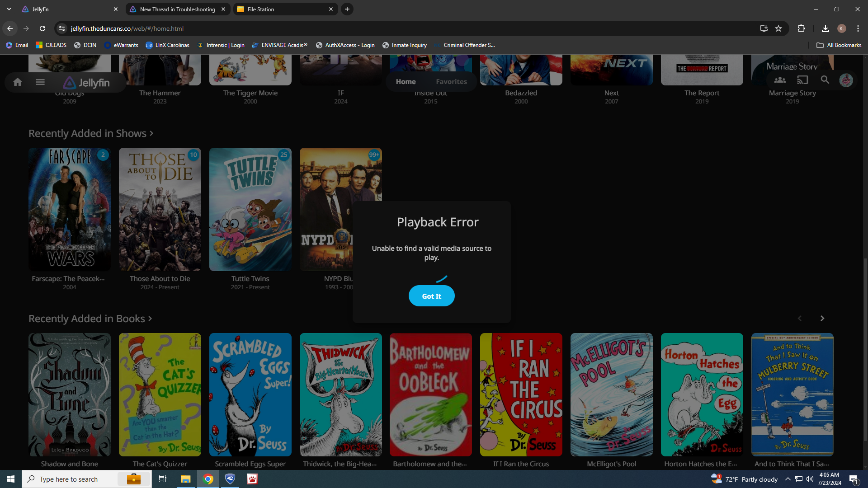
Task: Open File Explorer from taskbar
Action: 185,479
